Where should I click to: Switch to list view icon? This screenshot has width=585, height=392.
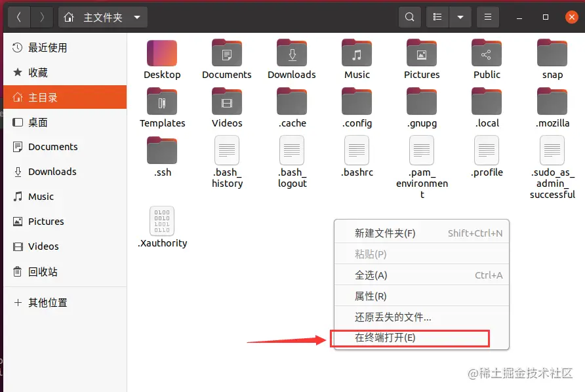tap(437, 17)
